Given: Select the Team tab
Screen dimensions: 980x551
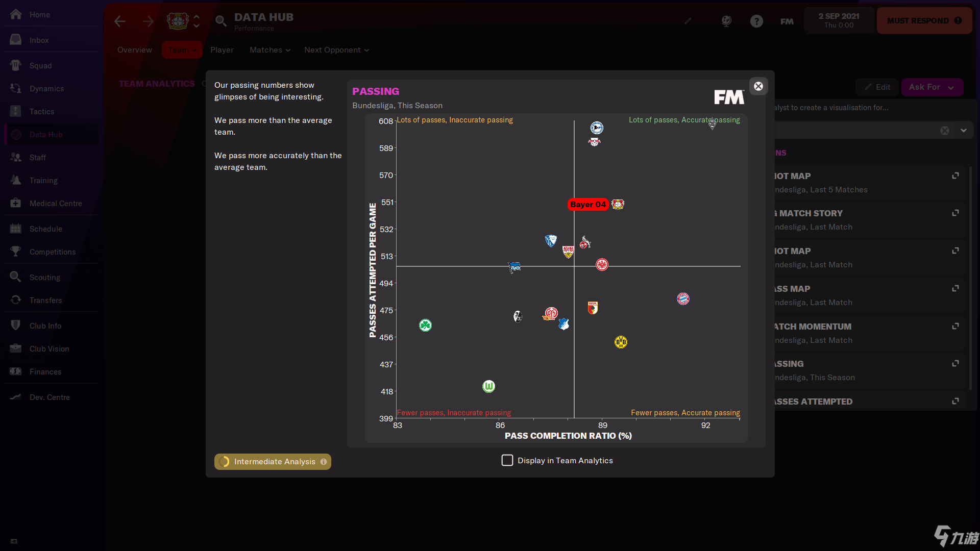Looking at the screenshot, I should [182, 50].
